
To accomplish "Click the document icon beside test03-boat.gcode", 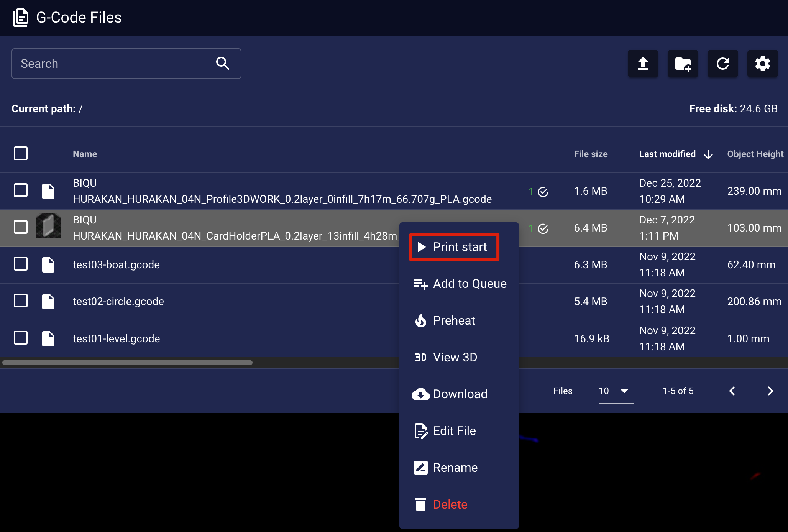I will pos(48,265).
